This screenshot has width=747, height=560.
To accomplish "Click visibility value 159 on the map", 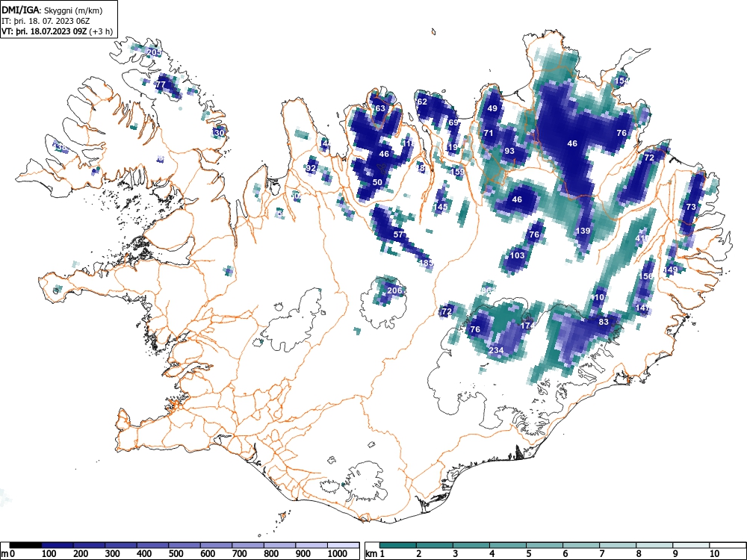I will (457, 172).
